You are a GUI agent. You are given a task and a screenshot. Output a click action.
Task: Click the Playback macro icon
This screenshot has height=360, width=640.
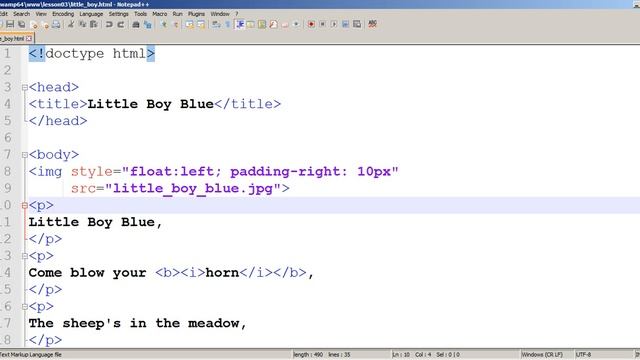point(334,24)
